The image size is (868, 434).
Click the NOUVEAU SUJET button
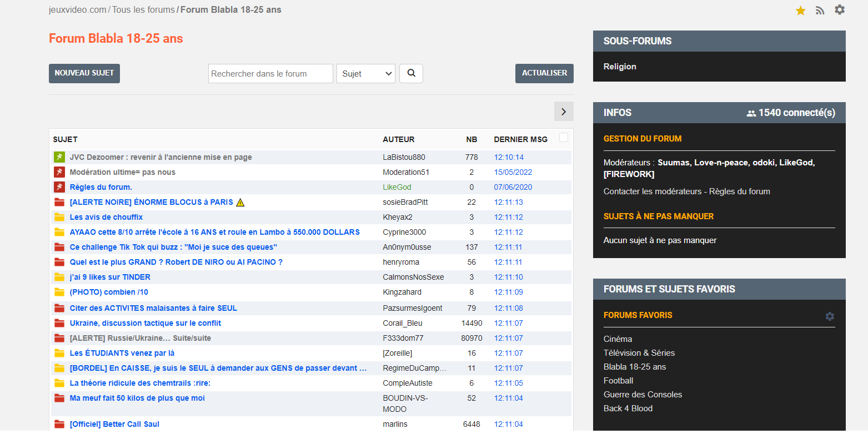tap(84, 73)
